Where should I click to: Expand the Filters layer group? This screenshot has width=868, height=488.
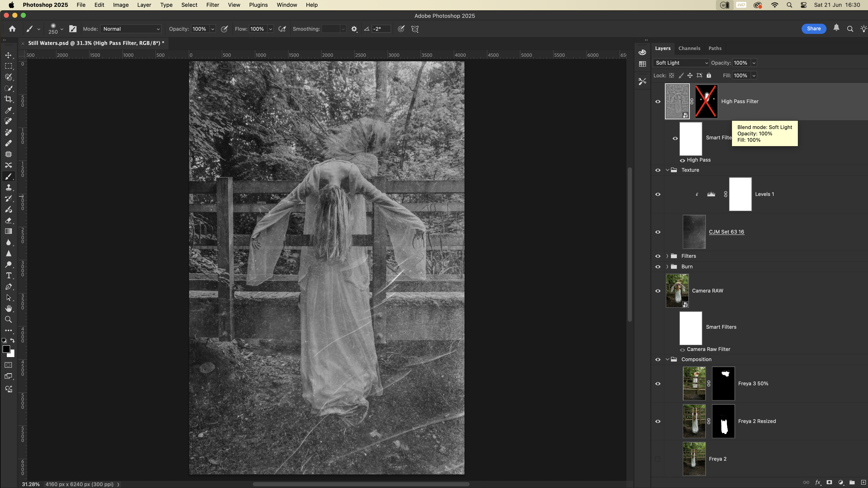[x=667, y=256]
